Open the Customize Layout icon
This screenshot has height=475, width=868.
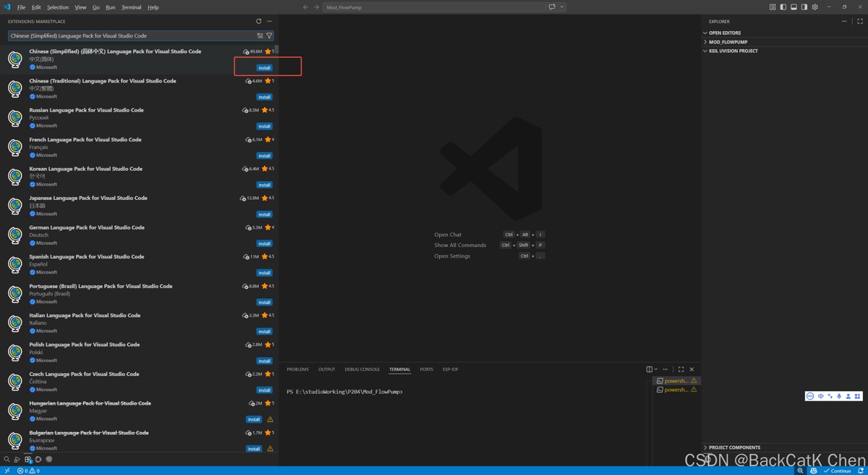[x=773, y=7]
